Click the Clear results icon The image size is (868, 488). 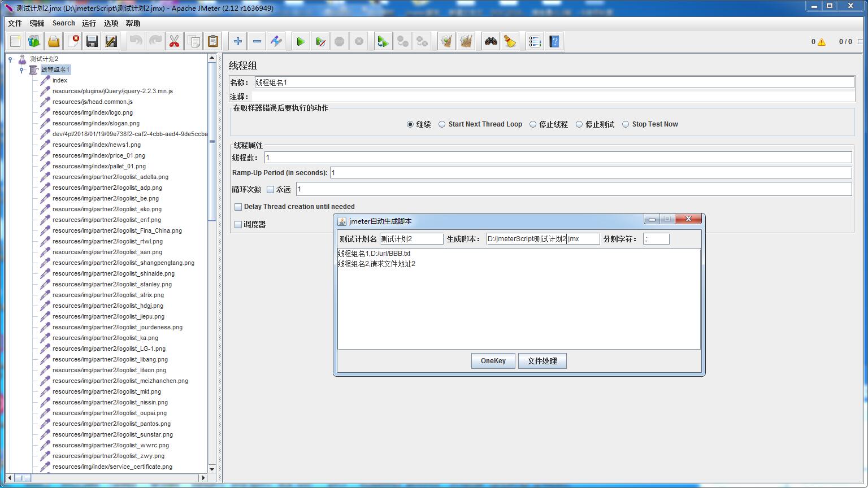446,41
